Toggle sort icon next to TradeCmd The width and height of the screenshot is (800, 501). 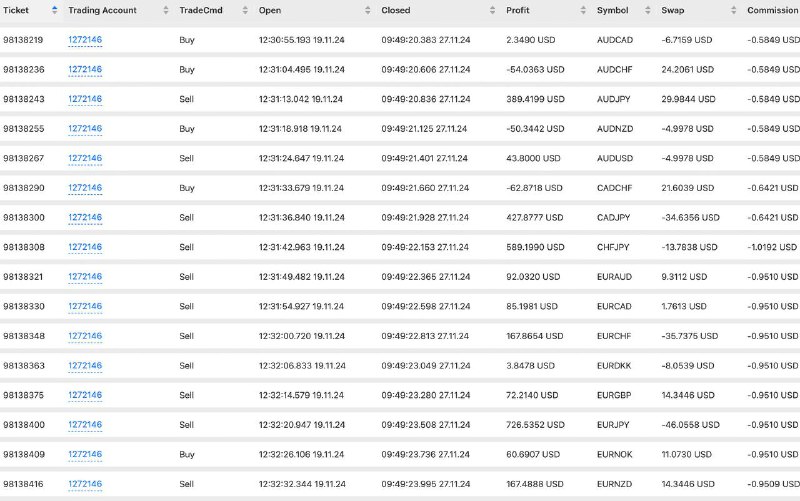pos(245,10)
